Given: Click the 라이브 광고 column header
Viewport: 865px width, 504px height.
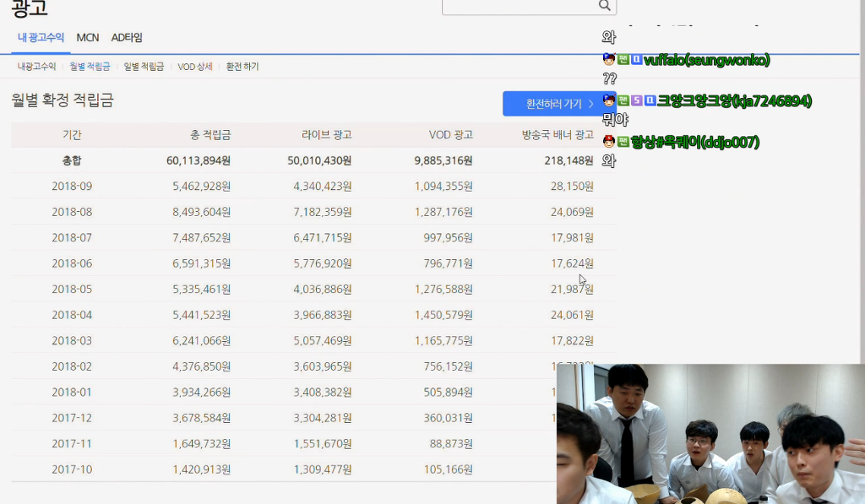Looking at the screenshot, I should 327,134.
